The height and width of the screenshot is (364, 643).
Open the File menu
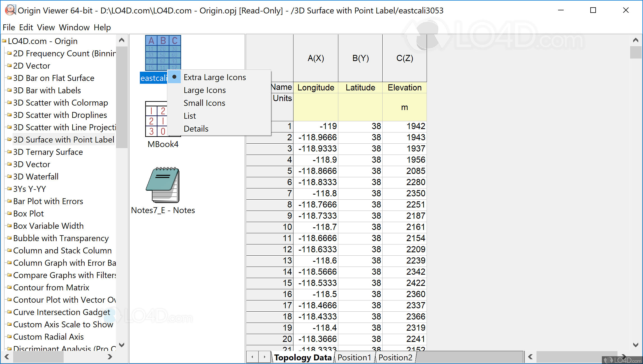tap(9, 27)
